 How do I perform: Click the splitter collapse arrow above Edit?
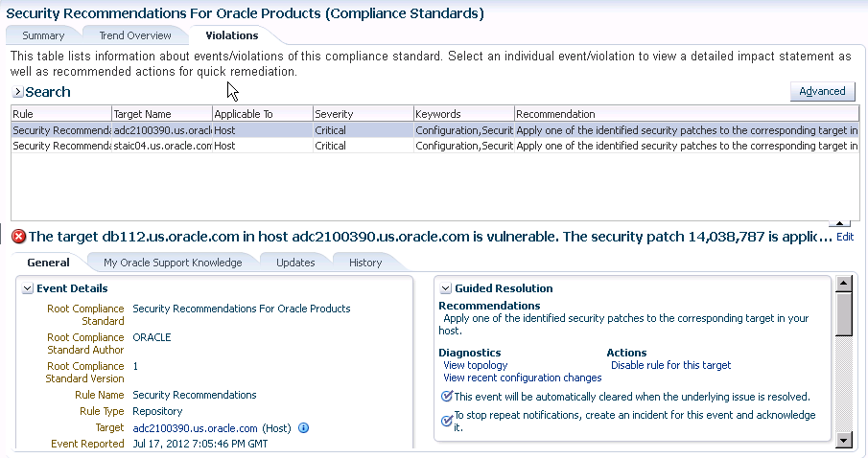pos(839,223)
